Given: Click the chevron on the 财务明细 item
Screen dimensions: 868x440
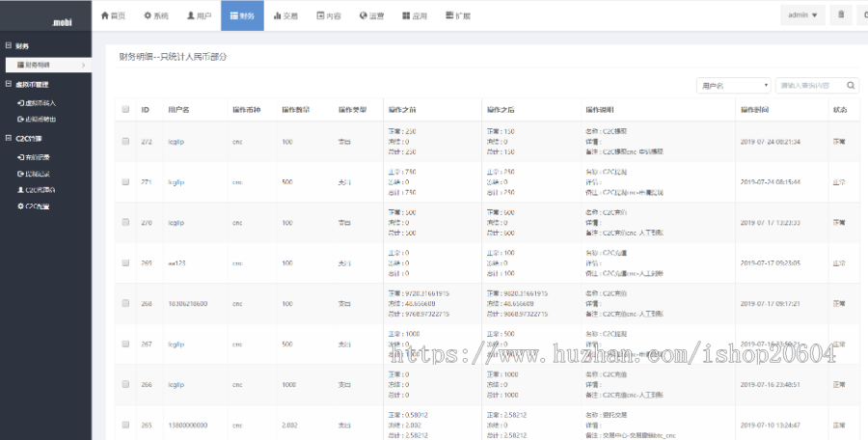Looking at the screenshot, I should pos(84,65).
